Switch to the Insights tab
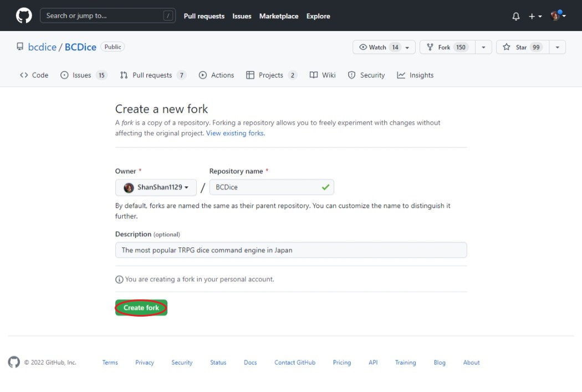The height and width of the screenshot is (392, 582). 415,75
